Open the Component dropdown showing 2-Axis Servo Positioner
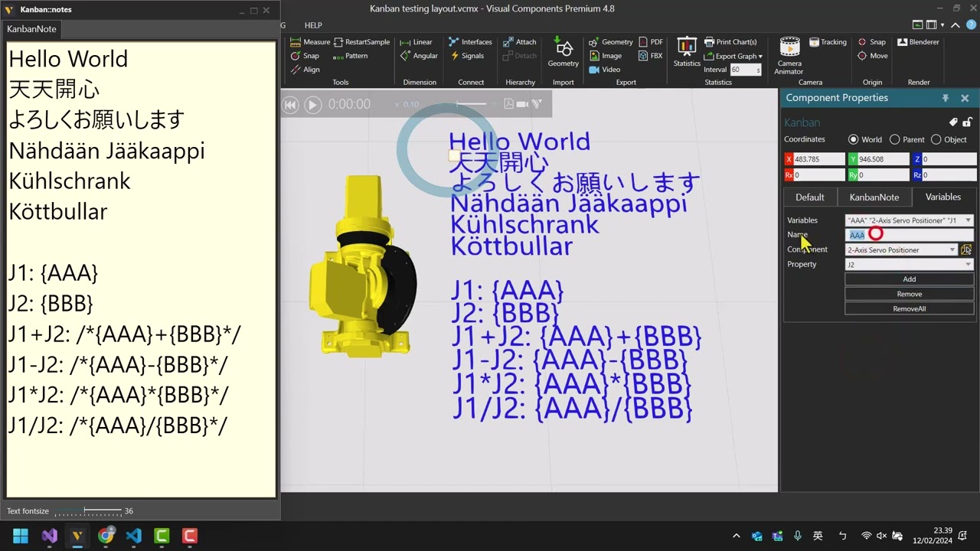Viewport: 980px width, 551px height. tap(901, 249)
